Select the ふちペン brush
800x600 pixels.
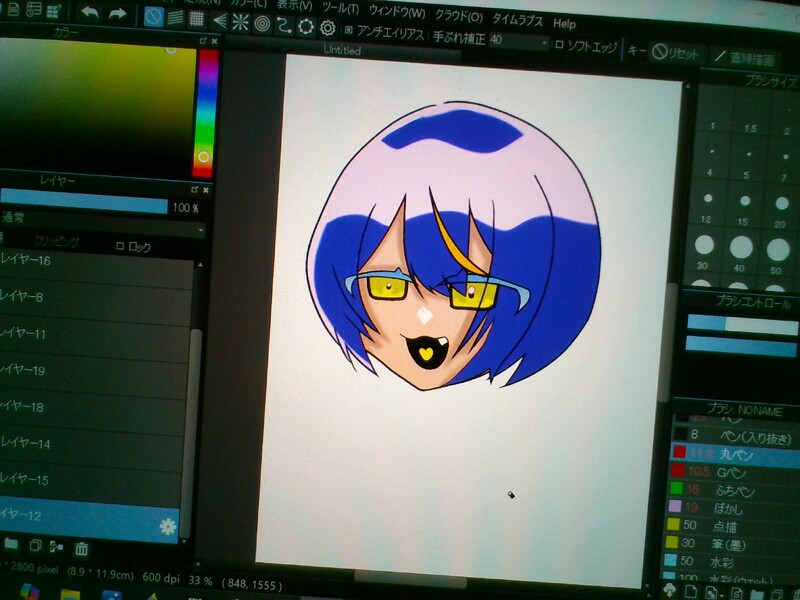[733, 490]
